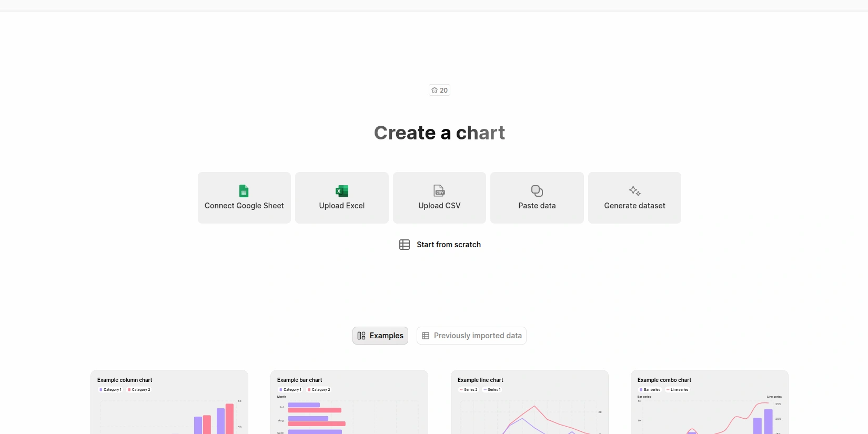Toggle Series 2 legend in line chart
Image resolution: width=868 pixels, height=434 pixels.
click(469, 390)
